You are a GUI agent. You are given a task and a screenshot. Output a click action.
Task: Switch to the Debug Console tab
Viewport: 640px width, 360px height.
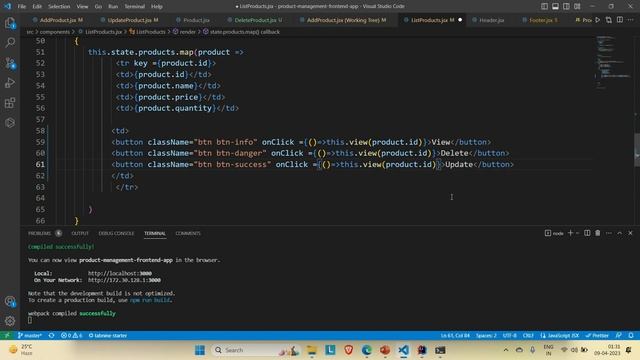click(116, 233)
